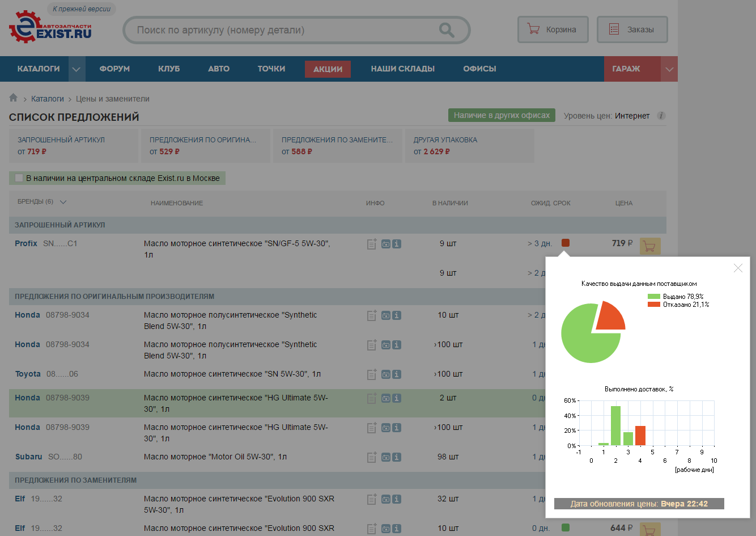
Task: Open the Toyota brand link
Action: tap(28, 374)
